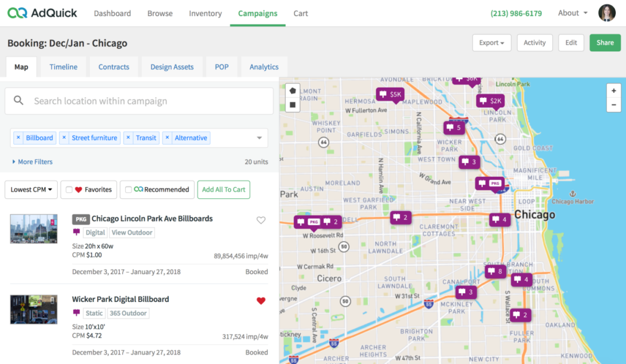
Task: Open the Lowest CPM sort dropdown
Action: click(31, 189)
